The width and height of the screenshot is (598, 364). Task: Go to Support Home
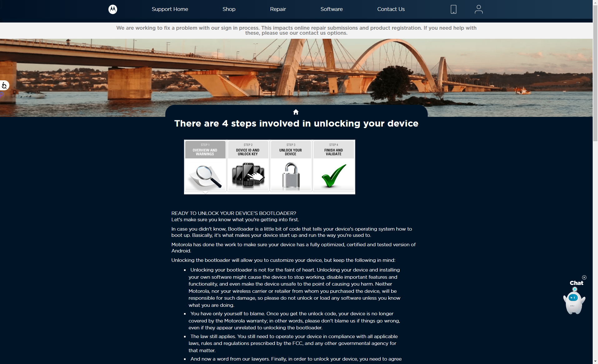170,9
